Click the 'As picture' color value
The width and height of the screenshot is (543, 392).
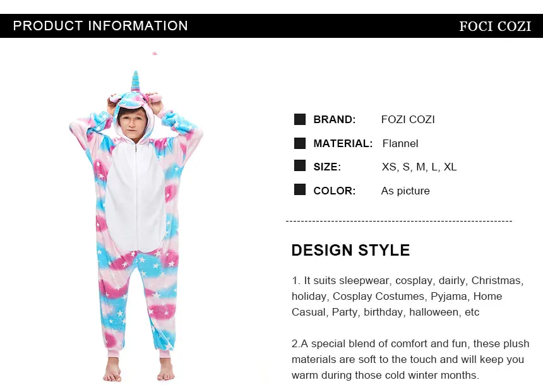405,191
